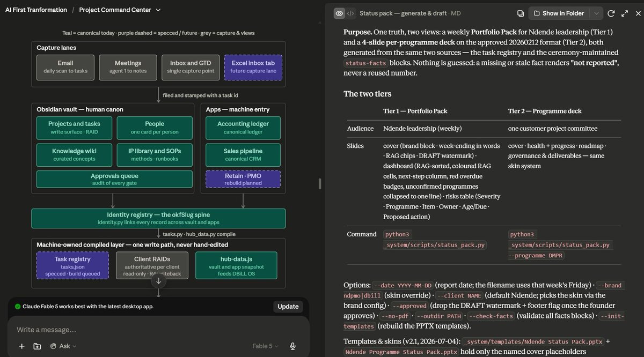The width and height of the screenshot is (644, 357).
Task: Select the Meetings capture lane box
Action: 128,67
